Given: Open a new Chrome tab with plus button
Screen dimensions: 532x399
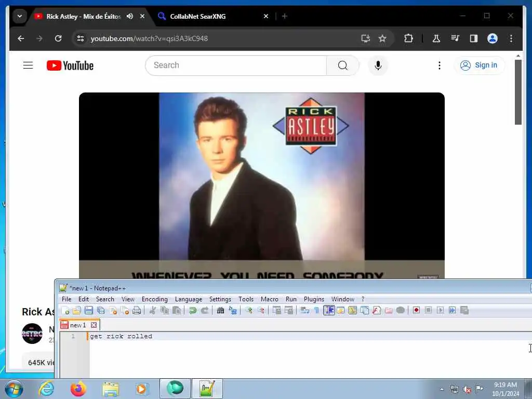Looking at the screenshot, I should pyautogui.click(x=285, y=16).
